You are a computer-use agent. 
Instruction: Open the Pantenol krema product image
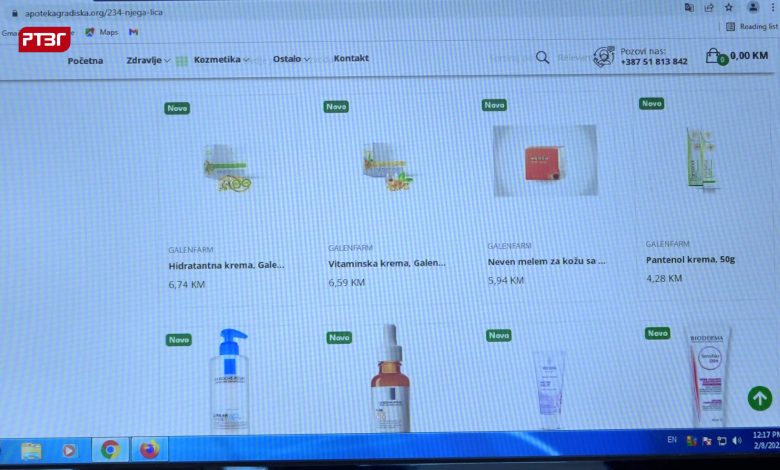(701, 158)
